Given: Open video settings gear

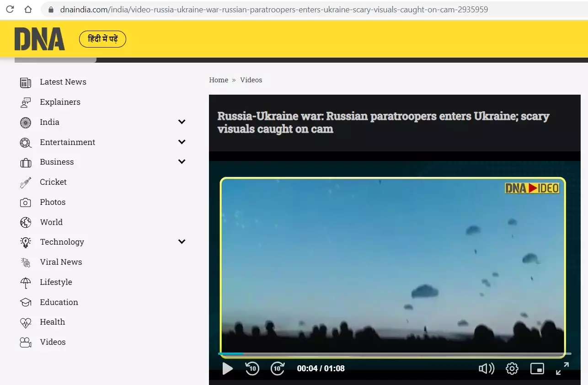Looking at the screenshot, I should (512, 369).
